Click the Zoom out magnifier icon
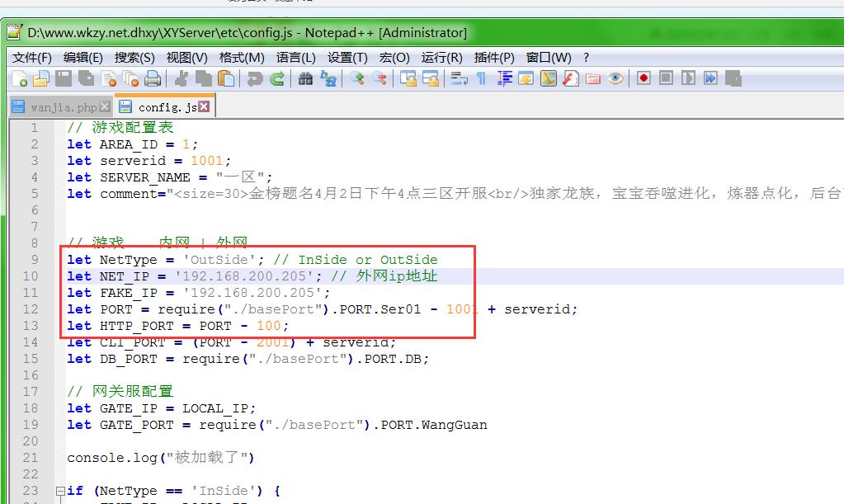844x504 pixels. pos(379,79)
